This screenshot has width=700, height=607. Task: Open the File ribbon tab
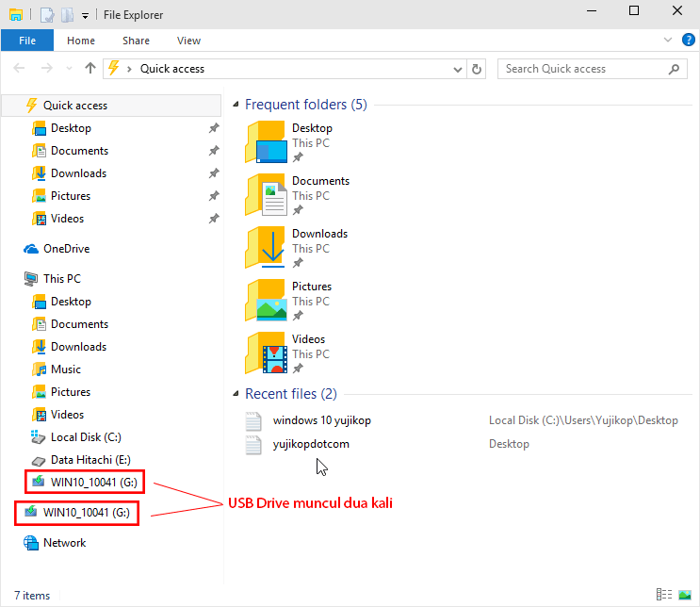point(26,41)
